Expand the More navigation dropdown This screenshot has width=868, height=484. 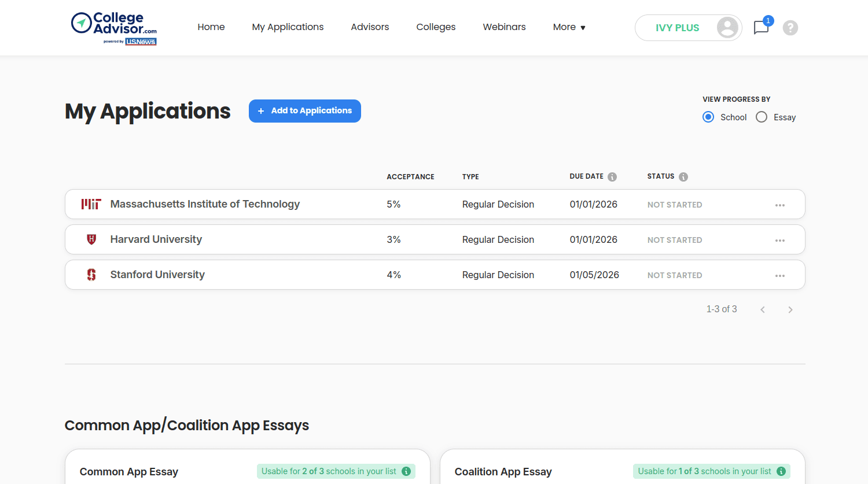pyautogui.click(x=569, y=27)
